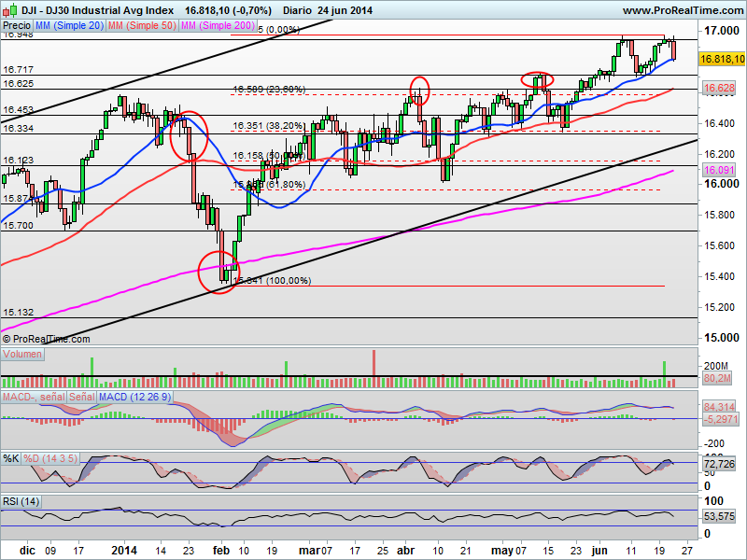This screenshot has width=747, height=560.
Task: Click the 80,2M volume value tag
Action: pos(717,379)
